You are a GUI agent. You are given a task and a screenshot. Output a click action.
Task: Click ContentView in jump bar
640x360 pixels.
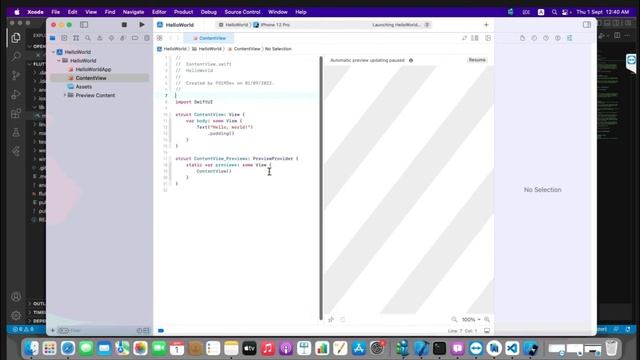coord(244,49)
